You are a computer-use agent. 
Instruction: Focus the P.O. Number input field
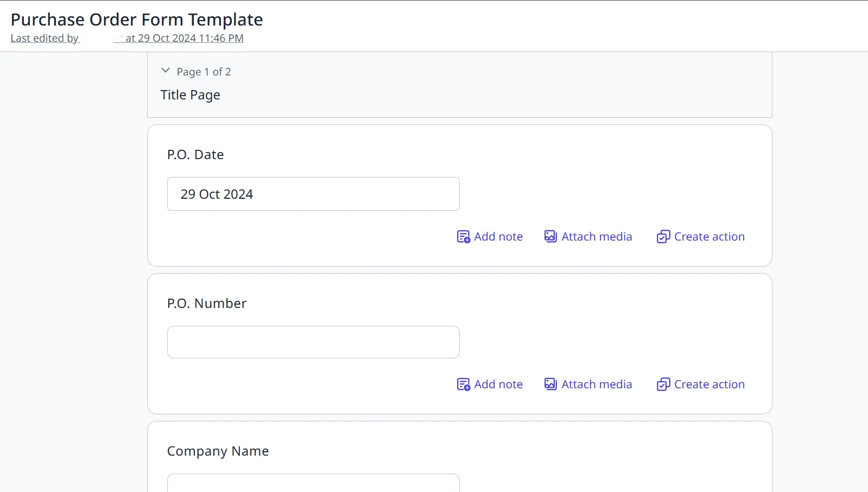coord(313,342)
